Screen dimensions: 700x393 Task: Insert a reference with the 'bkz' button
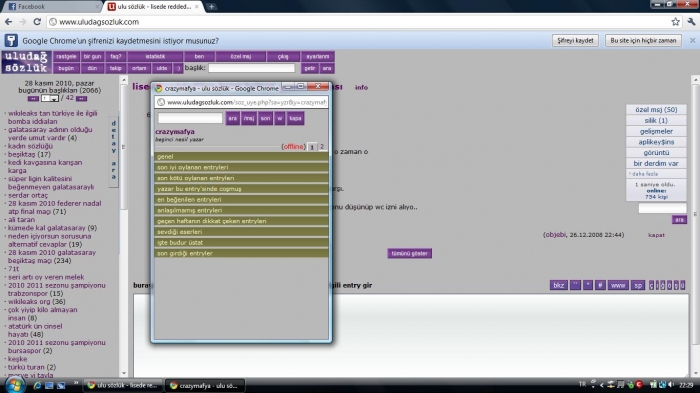point(558,285)
